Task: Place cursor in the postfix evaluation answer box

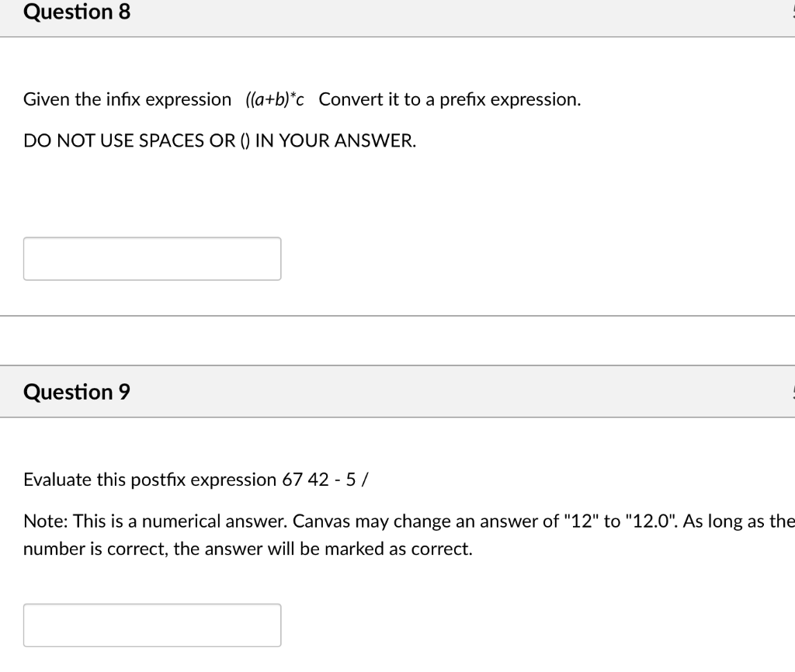Action: pos(151,625)
